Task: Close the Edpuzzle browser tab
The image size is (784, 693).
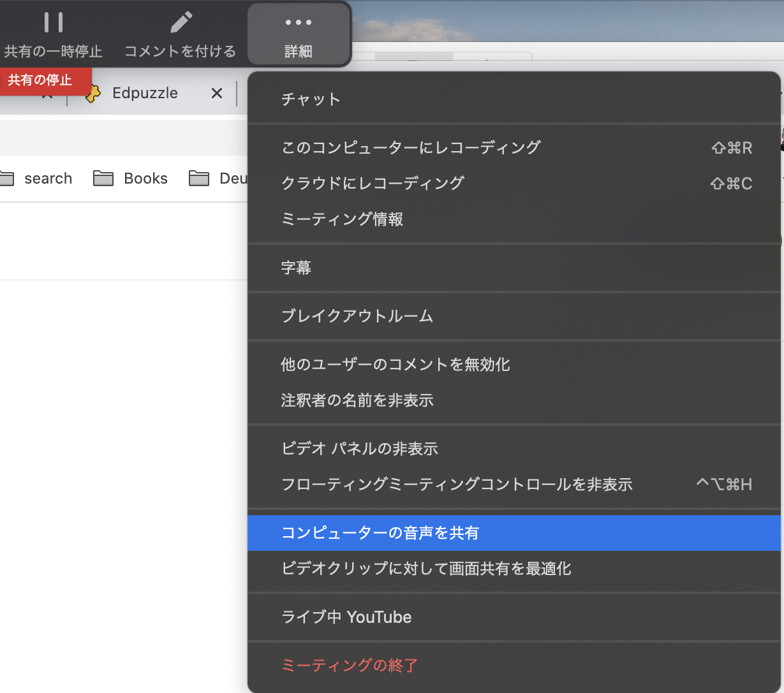Action: pyautogui.click(x=216, y=93)
